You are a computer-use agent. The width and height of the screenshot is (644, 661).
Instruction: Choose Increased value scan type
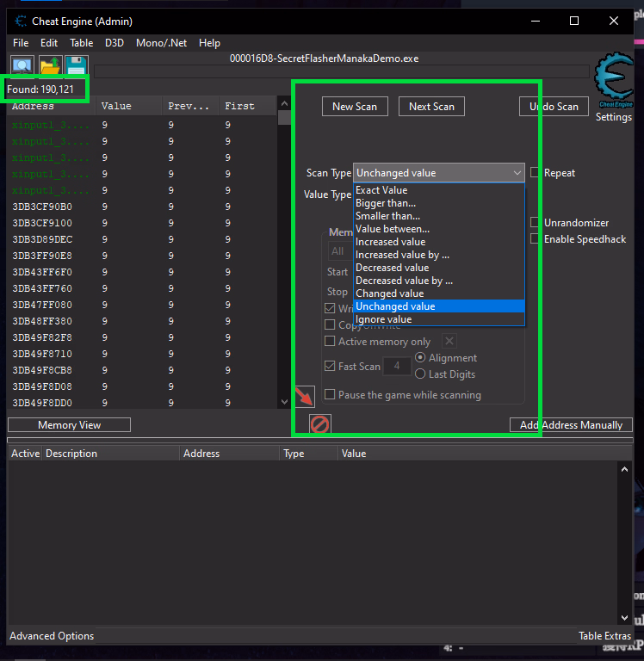[x=439, y=242]
